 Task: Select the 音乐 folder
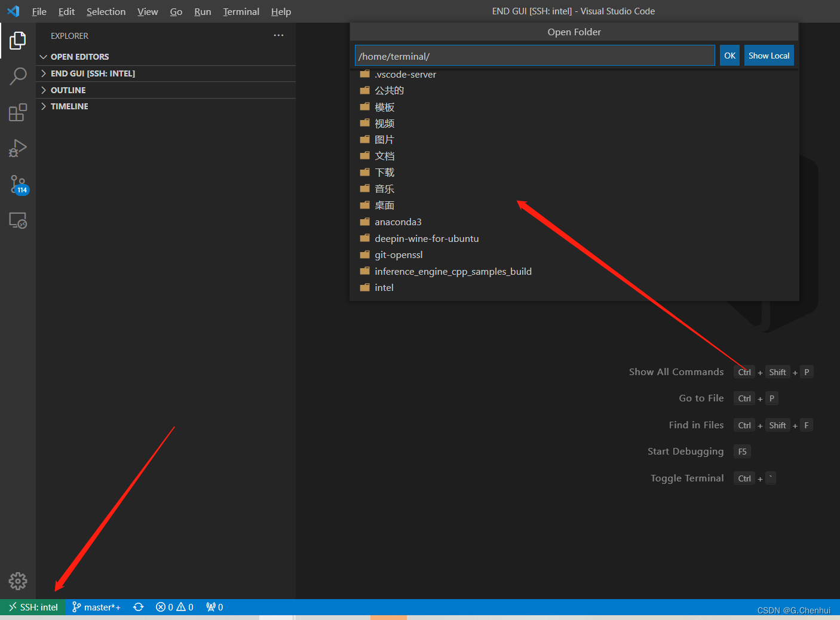[574, 189]
